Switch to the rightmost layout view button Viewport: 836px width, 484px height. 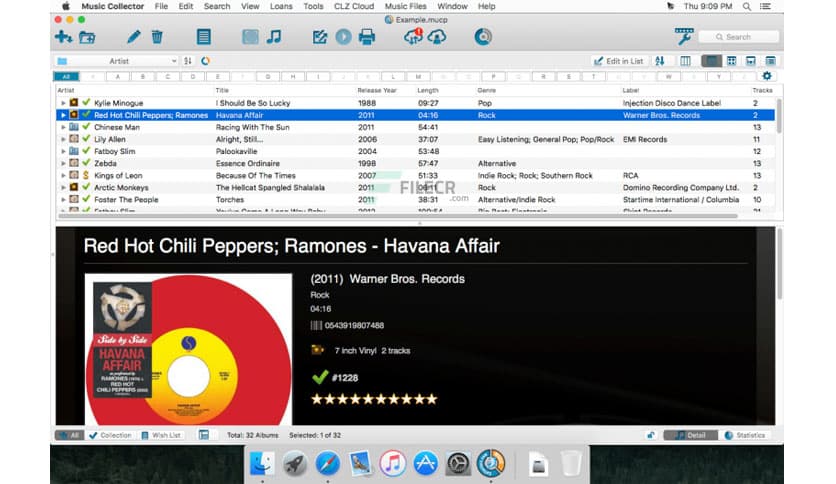point(770,61)
